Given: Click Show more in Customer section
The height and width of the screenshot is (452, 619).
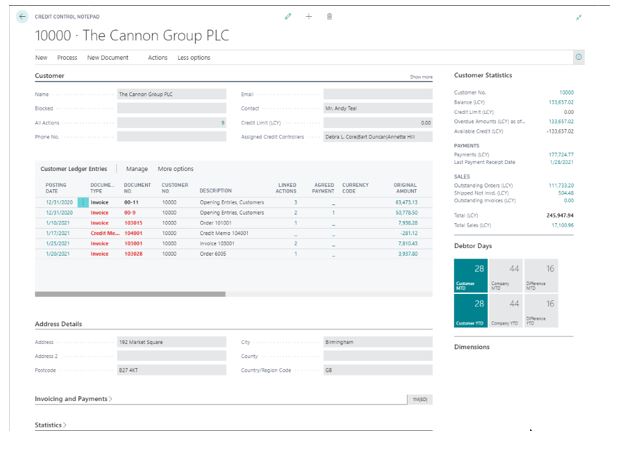Looking at the screenshot, I should click(421, 77).
